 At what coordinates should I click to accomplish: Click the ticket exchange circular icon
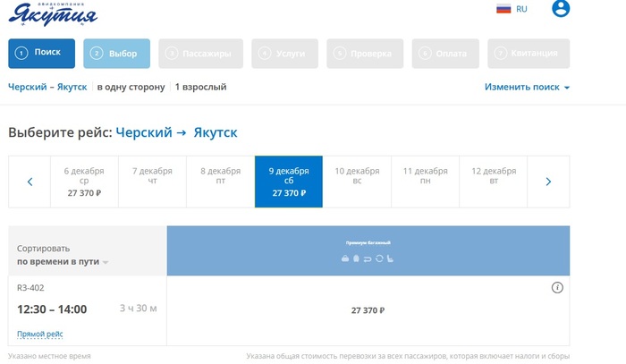(379, 258)
